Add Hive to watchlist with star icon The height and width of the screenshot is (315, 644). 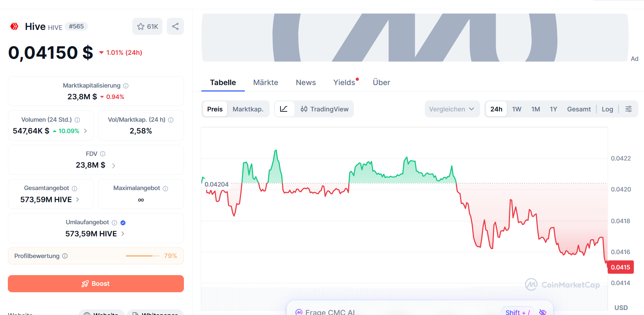point(147,26)
